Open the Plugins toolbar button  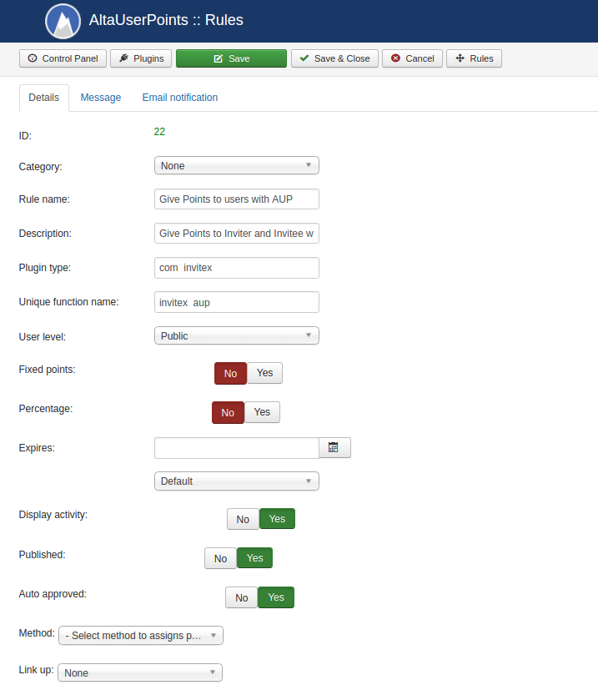[141, 58]
